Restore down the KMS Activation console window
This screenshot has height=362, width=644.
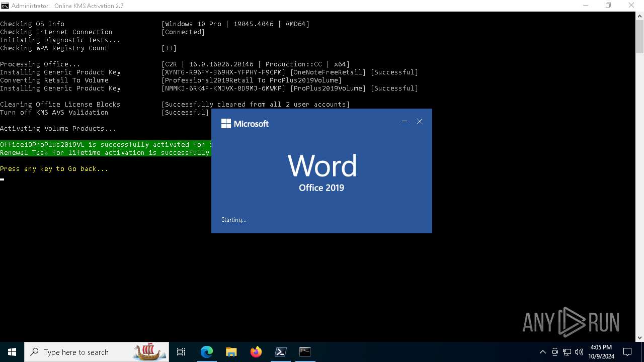pyautogui.click(x=608, y=6)
